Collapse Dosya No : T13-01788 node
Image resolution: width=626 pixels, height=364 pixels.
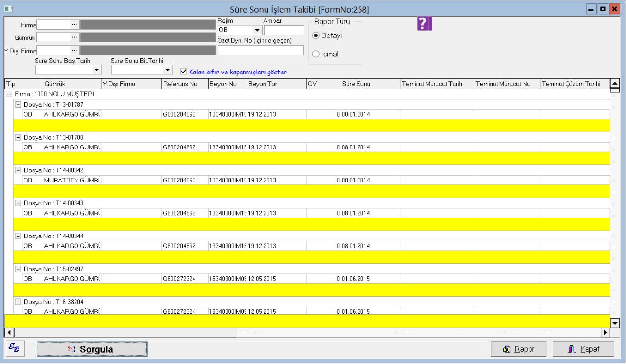[19, 137]
